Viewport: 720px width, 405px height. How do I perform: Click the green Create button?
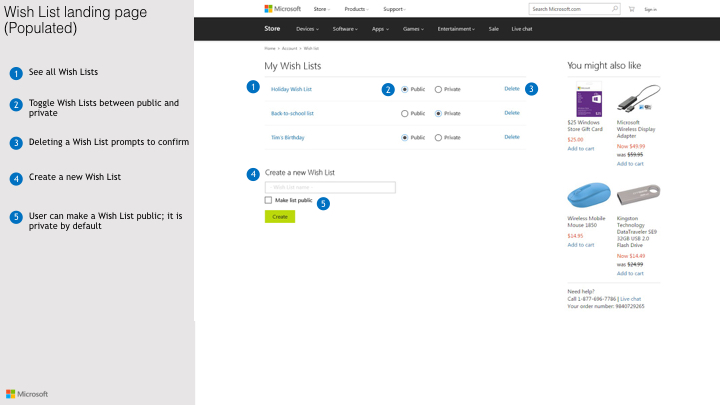pyautogui.click(x=280, y=217)
